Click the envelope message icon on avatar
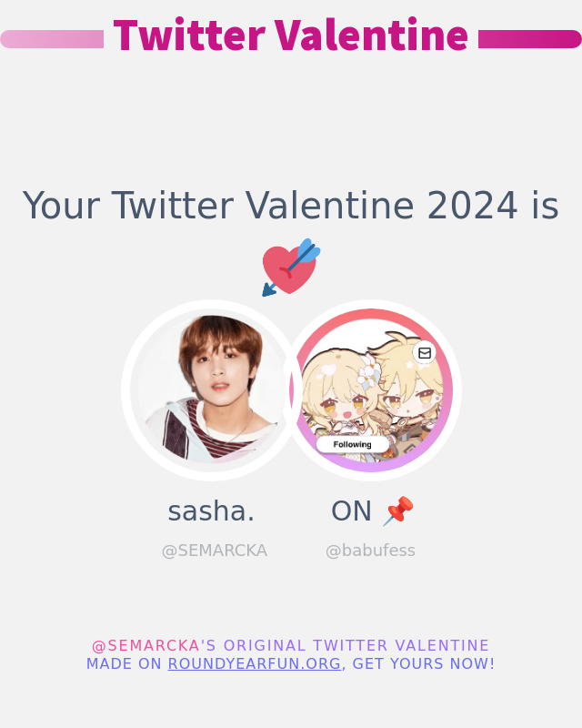The width and height of the screenshot is (582, 728). point(424,353)
